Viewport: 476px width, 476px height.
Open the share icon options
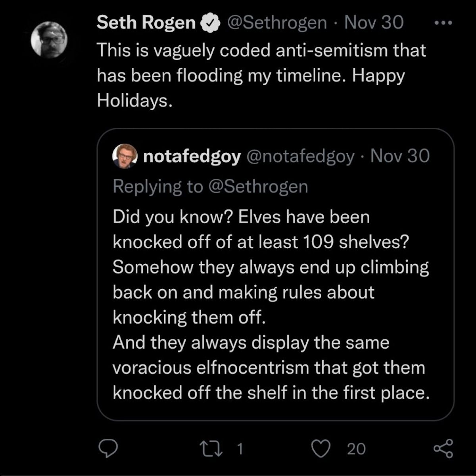[443, 449]
